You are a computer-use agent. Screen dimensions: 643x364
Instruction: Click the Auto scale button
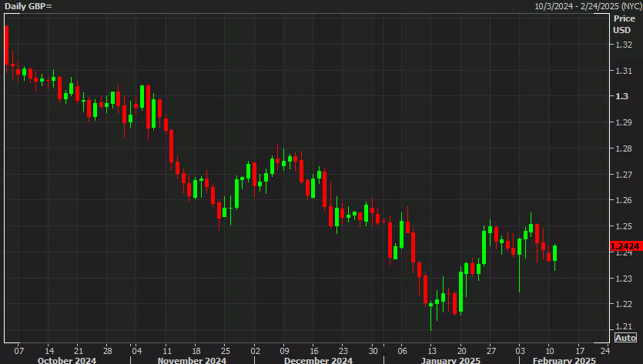625,338
